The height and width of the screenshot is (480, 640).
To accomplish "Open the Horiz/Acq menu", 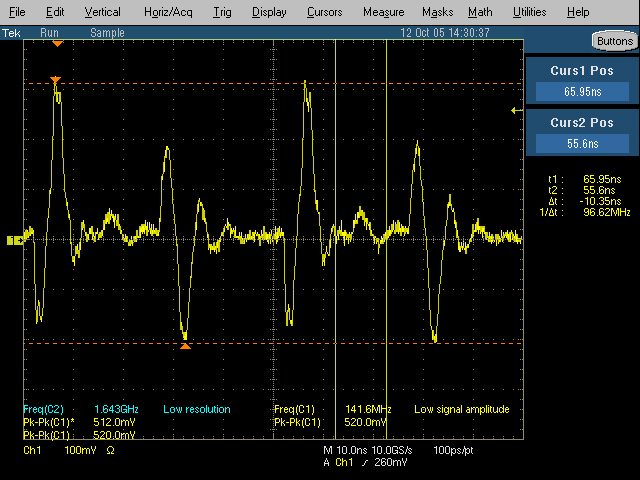I will point(168,12).
